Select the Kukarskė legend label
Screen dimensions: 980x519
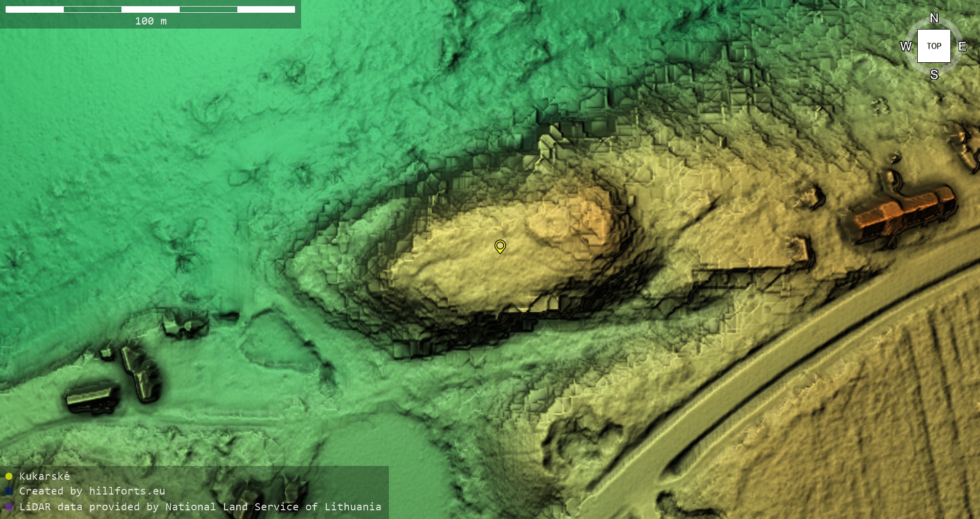click(44, 476)
